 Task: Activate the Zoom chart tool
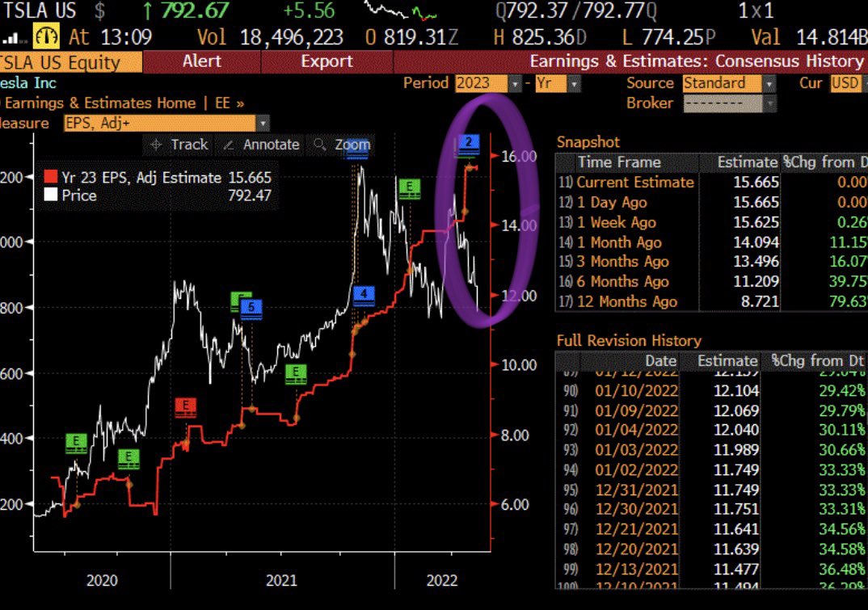pyautogui.click(x=341, y=145)
